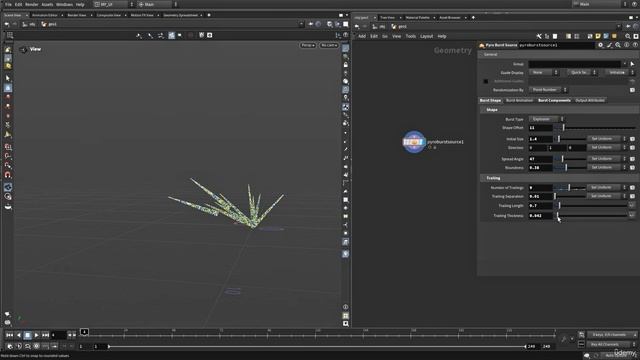640x360 pixels.
Task: Add a new pane tab after Asset Browser
Action: (x=473, y=18)
